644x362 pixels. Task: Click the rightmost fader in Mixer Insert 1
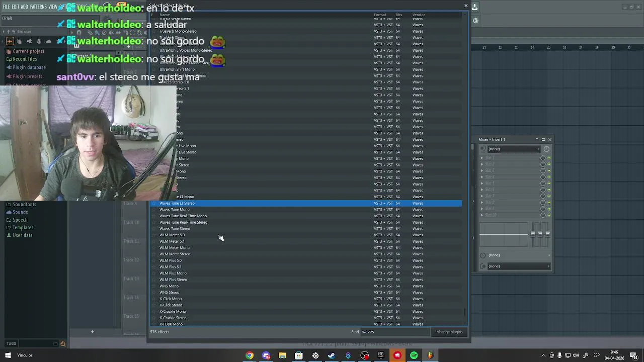pos(547,234)
